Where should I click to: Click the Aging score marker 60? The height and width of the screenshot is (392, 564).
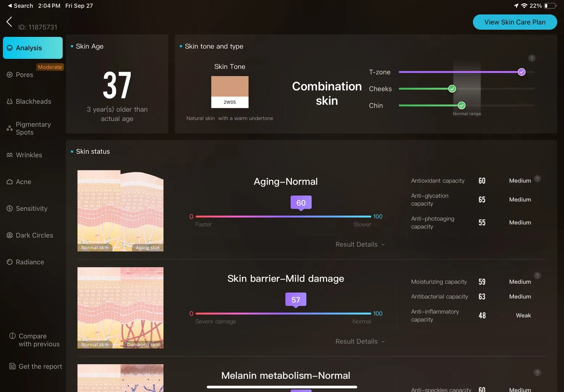301,203
